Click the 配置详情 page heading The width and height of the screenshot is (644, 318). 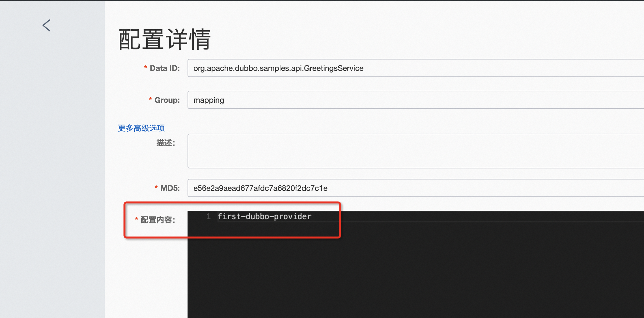click(x=165, y=39)
